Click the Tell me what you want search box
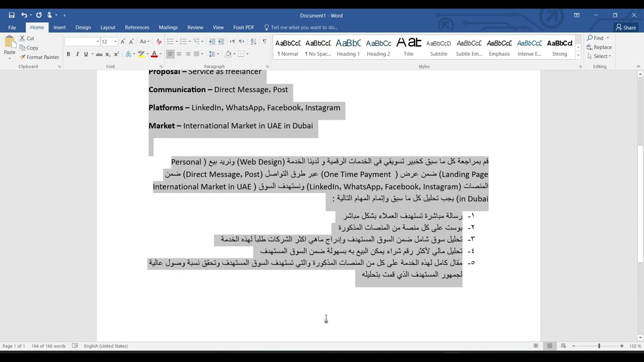The width and height of the screenshot is (644, 362). click(x=304, y=27)
